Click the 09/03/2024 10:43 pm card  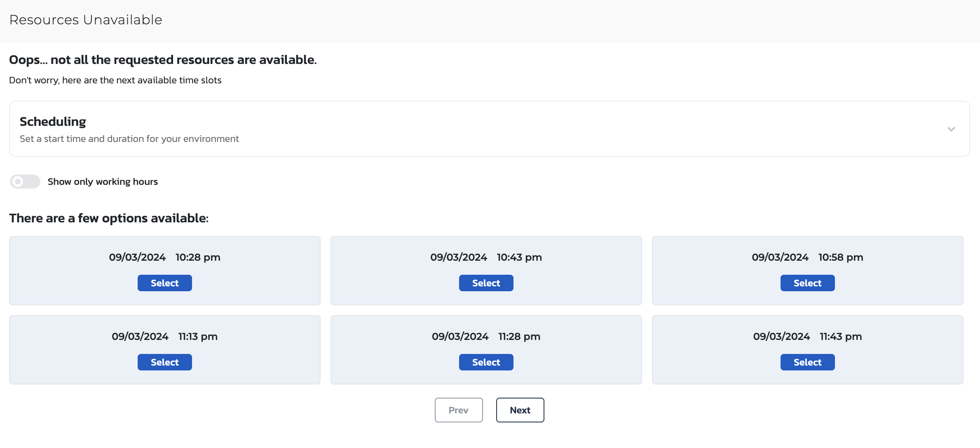pos(486,257)
